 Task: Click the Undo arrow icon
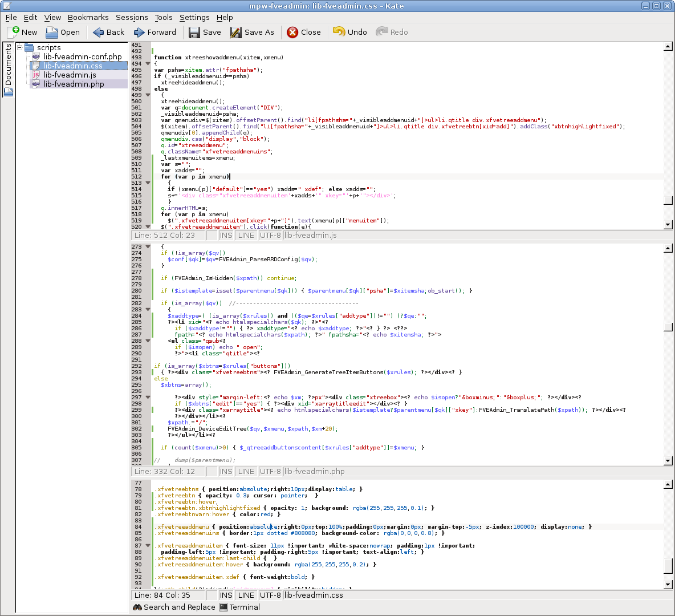(339, 32)
